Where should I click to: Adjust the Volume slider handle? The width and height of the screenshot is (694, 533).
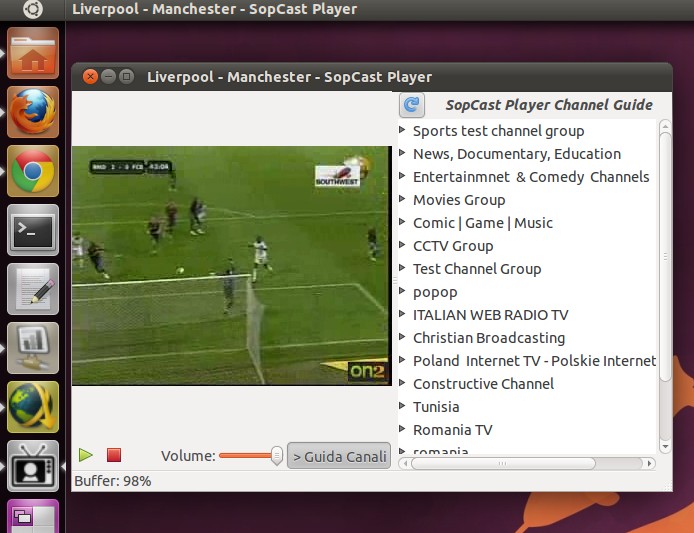[277, 456]
